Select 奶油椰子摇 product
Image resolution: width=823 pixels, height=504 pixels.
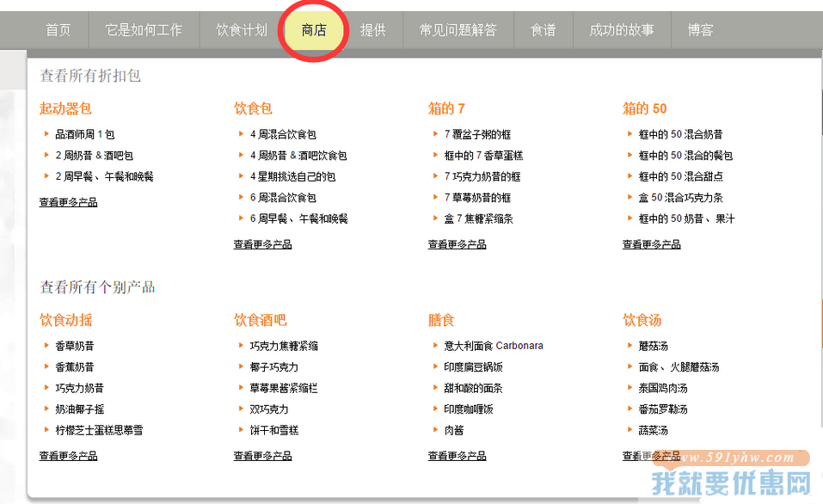click(x=80, y=409)
